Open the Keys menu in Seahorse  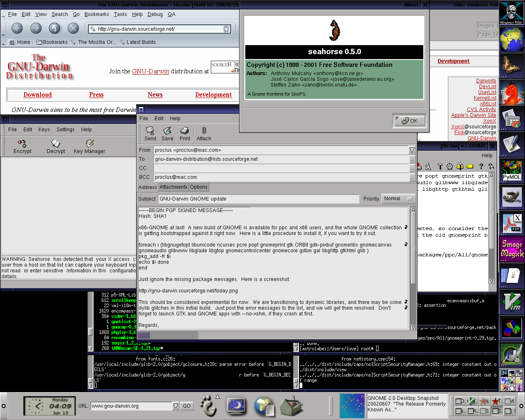44,130
